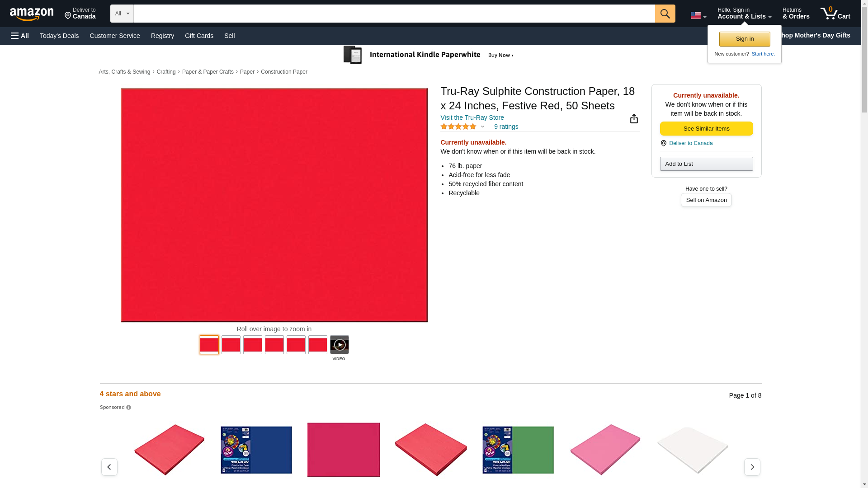Open Add to List dropdown
The image size is (868, 488).
(706, 164)
